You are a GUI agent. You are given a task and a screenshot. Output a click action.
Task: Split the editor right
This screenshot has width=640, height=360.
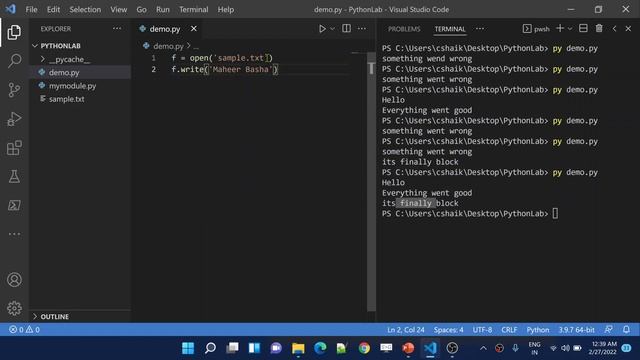[346, 29]
